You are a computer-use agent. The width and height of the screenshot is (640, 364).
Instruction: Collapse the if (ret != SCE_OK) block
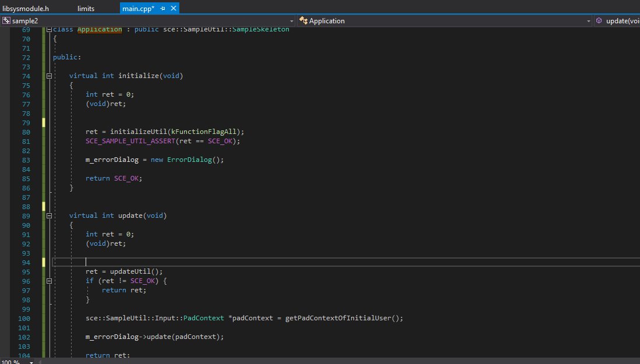point(49,281)
